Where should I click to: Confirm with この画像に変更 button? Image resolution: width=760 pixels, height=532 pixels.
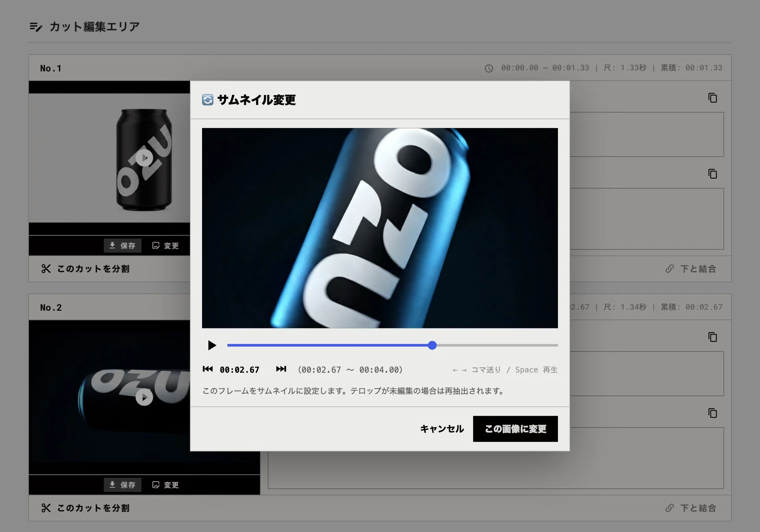click(x=515, y=429)
